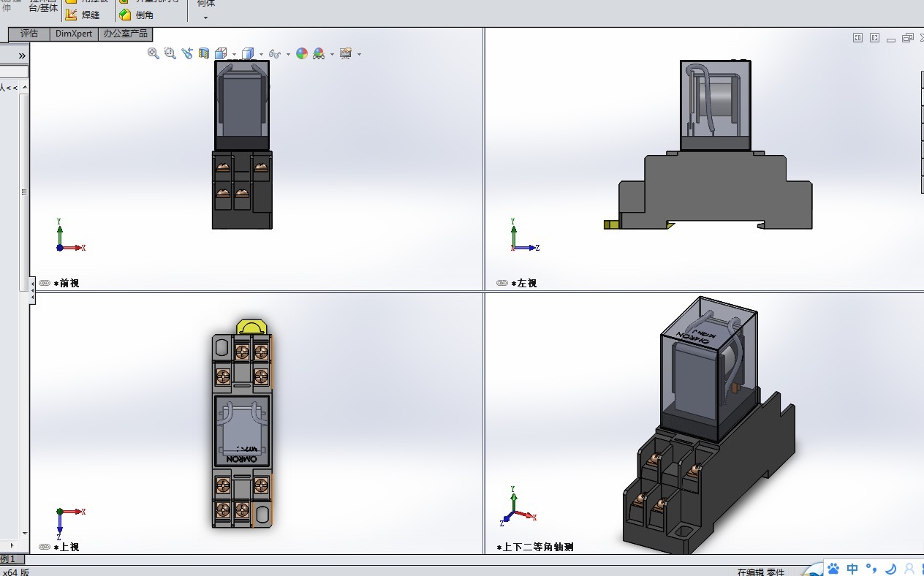Click the Display Style cube icon
The width and height of the screenshot is (924, 576).
click(x=248, y=53)
